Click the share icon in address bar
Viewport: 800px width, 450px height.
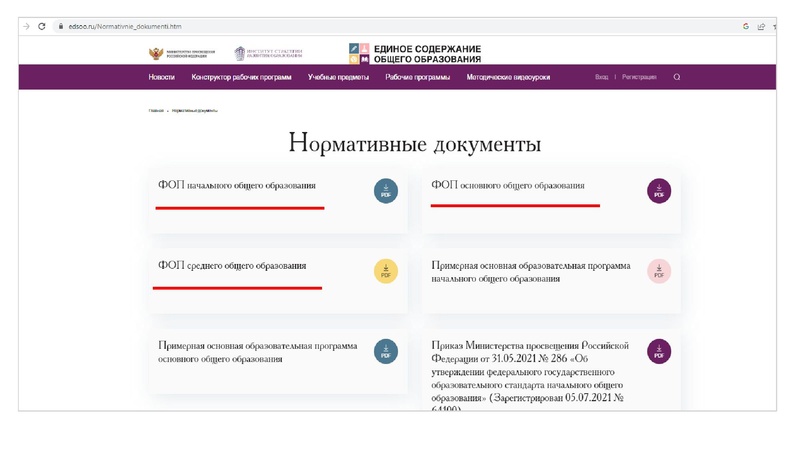tap(761, 27)
